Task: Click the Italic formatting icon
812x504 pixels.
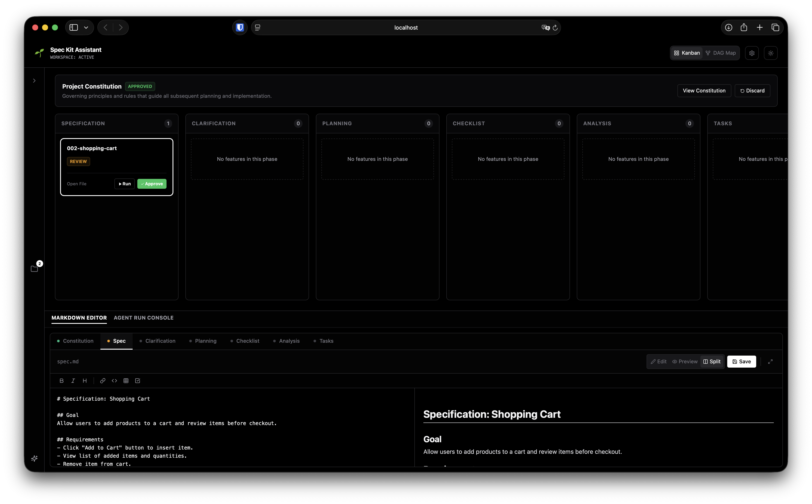Action: [x=73, y=380]
